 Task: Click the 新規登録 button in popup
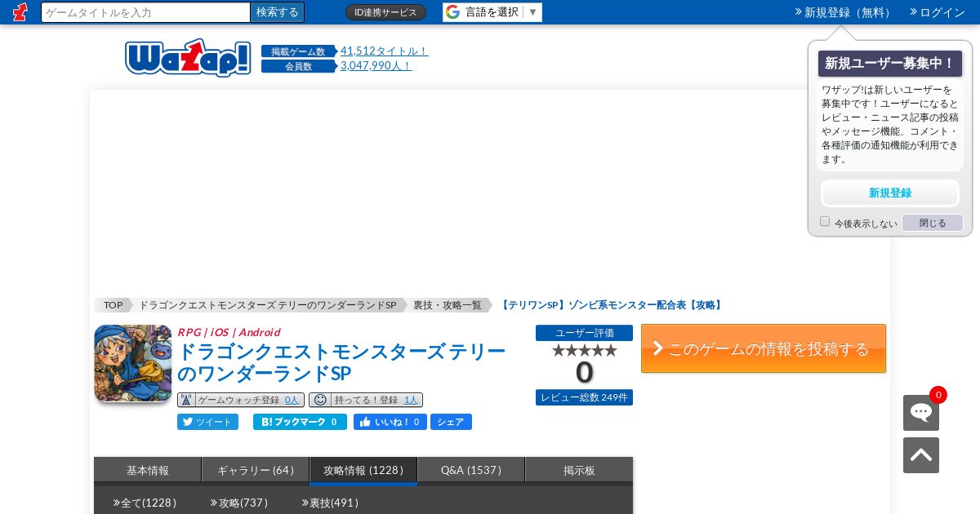pyautogui.click(x=890, y=193)
